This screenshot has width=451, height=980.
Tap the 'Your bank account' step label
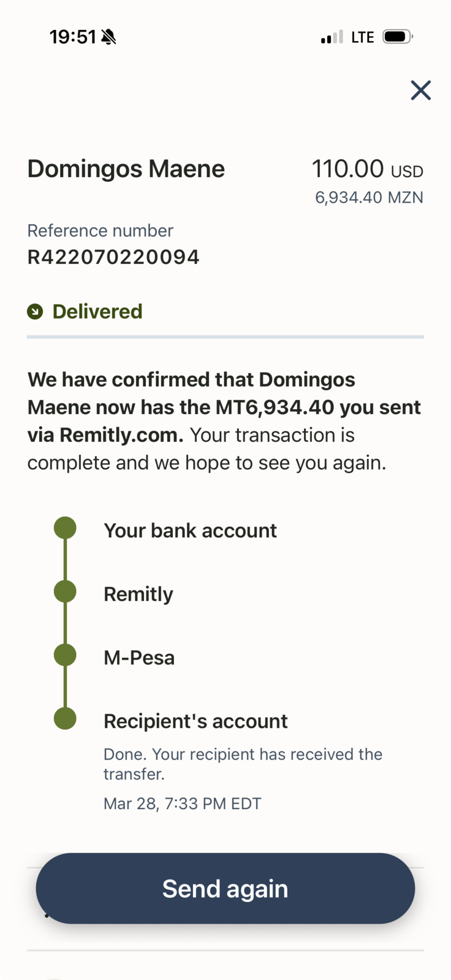pos(190,530)
